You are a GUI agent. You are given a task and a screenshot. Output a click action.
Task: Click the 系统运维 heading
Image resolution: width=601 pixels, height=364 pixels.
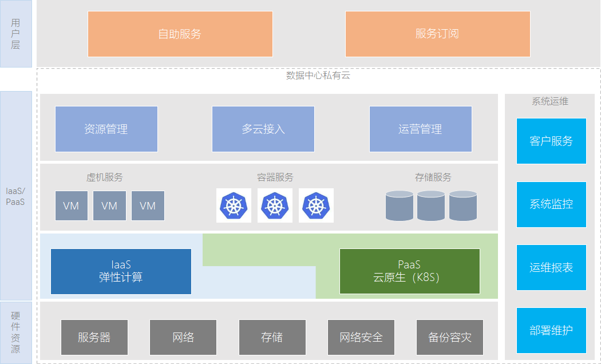(x=550, y=101)
